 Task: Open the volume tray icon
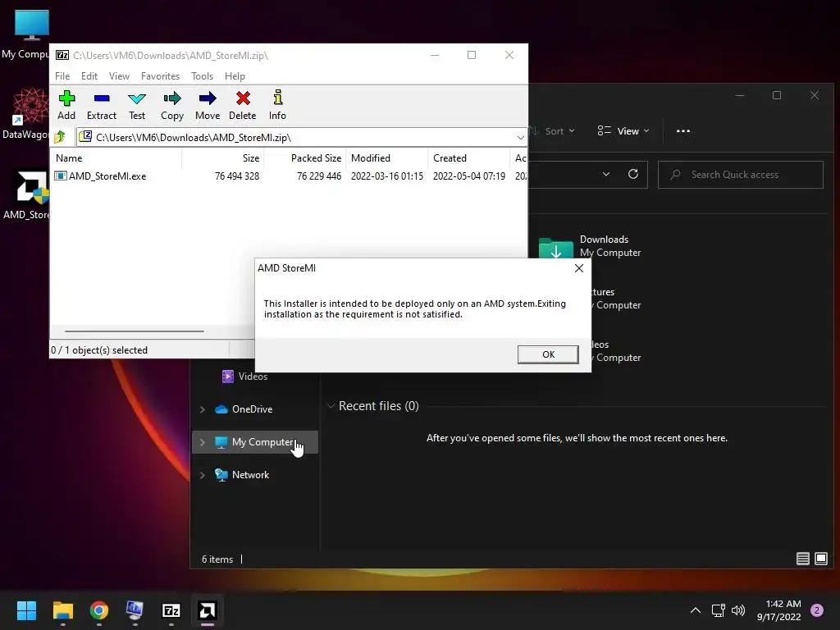738,610
